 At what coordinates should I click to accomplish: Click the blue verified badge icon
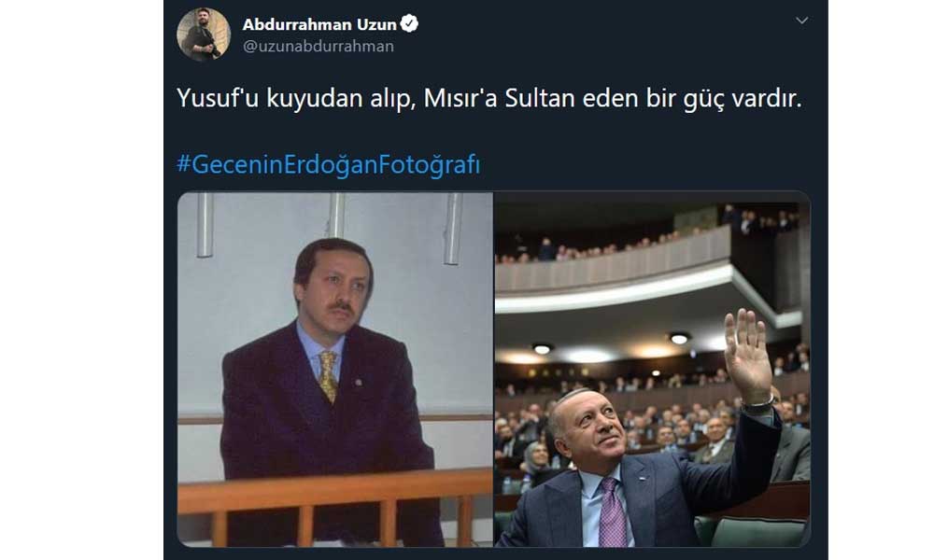tap(409, 24)
